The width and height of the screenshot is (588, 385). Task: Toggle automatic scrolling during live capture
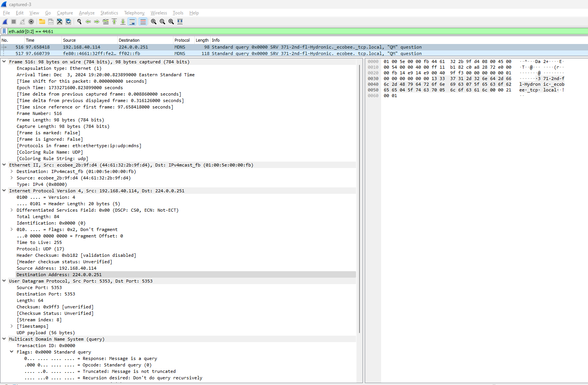tap(132, 22)
